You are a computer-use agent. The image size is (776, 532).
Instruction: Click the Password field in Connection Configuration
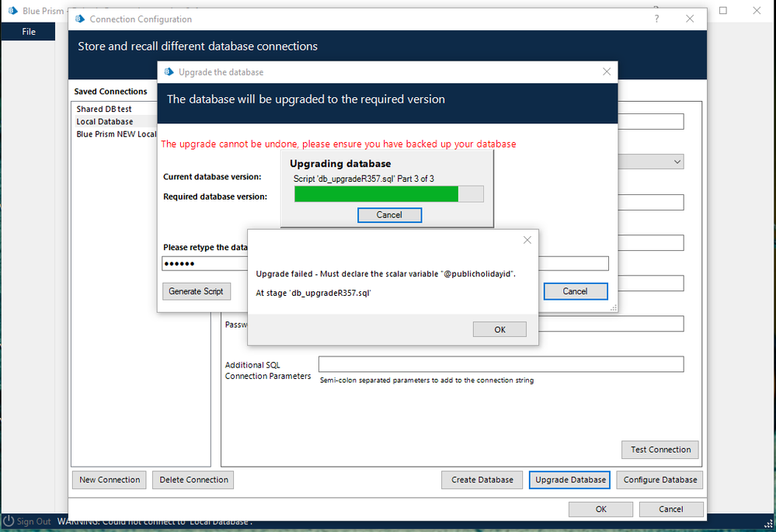(611, 324)
